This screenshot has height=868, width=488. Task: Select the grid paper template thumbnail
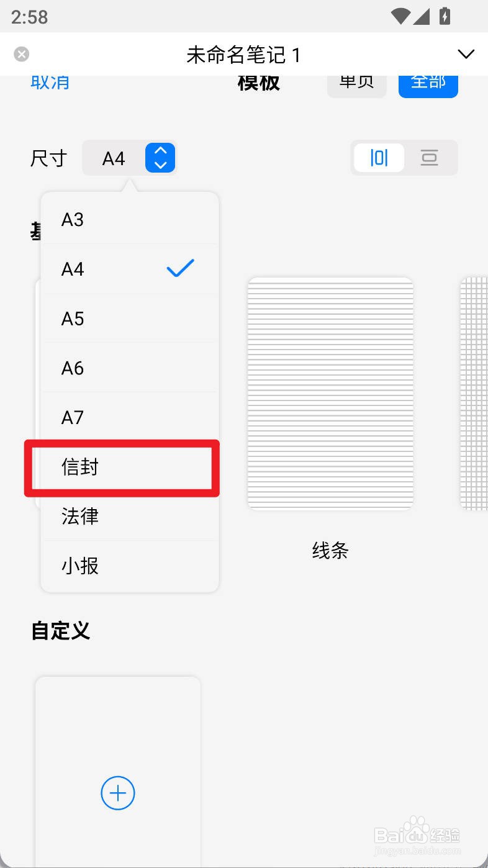474,394
